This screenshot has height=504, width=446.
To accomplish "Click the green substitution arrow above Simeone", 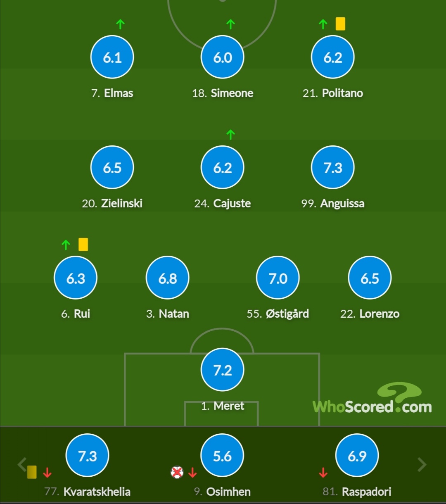I will pyautogui.click(x=231, y=24).
